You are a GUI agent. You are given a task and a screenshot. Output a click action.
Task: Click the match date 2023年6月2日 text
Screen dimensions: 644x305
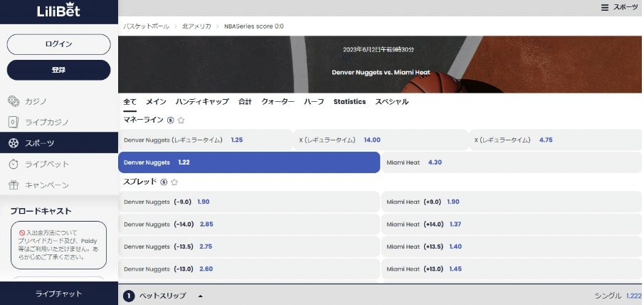pos(379,50)
